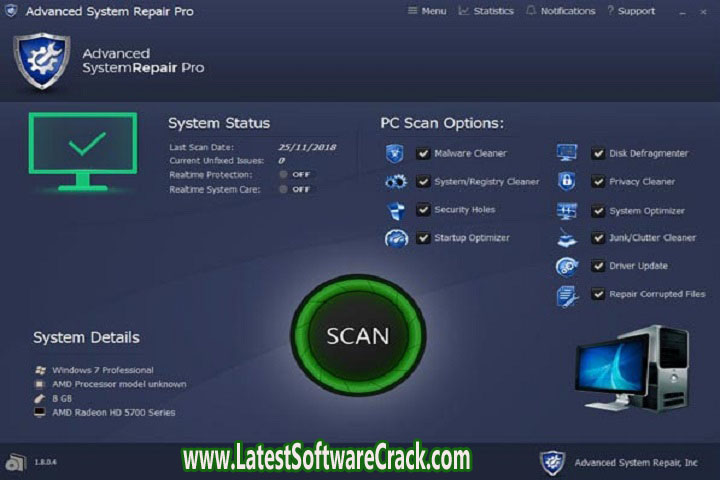Uncheck the Malware Cleaner checkbox

click(x=423, y=154)
